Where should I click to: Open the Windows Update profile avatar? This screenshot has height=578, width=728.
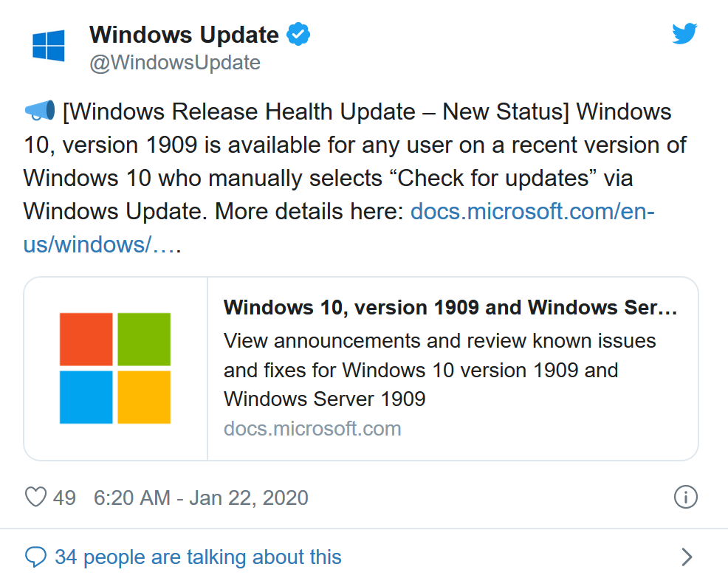coord(48,46)
